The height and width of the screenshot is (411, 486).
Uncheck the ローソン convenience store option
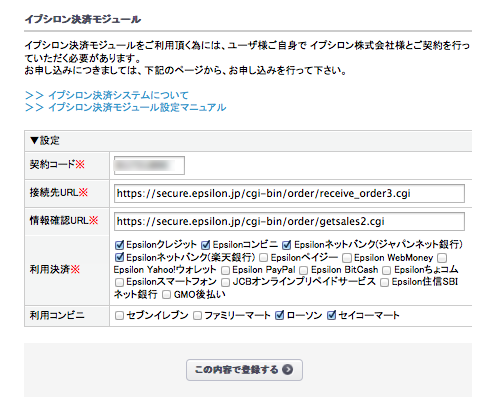(279, 315)
